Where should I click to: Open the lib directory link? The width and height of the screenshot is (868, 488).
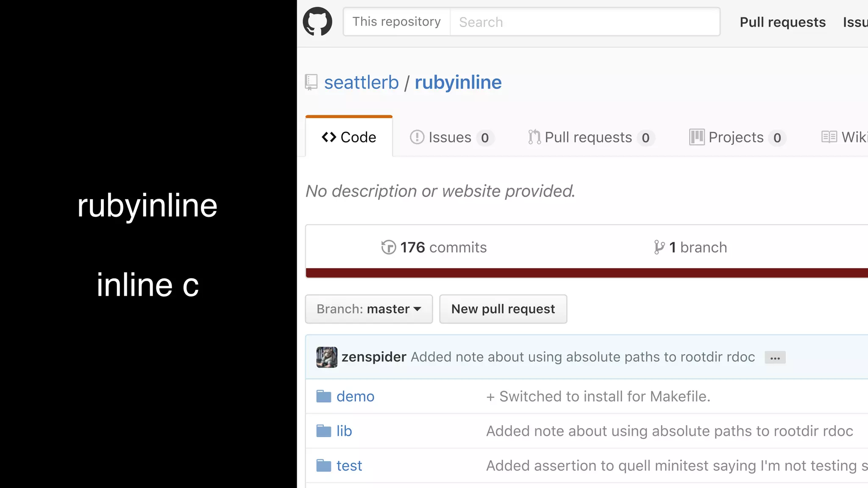coord(344,431)
